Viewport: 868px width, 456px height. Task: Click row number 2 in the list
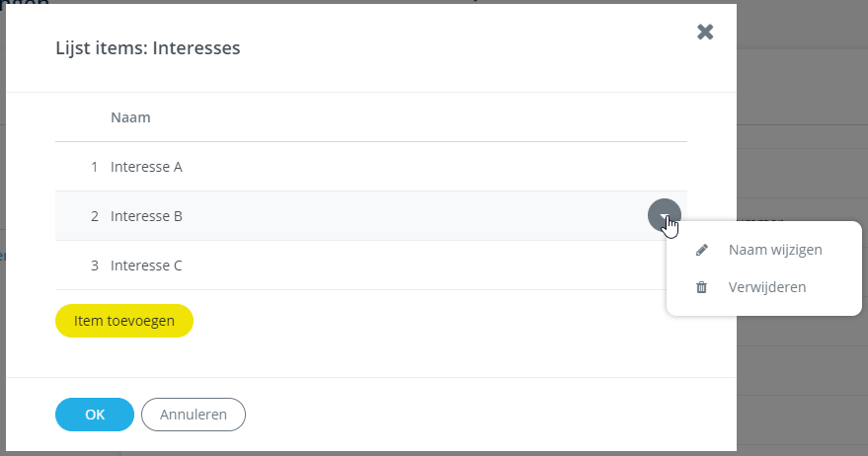[95, 216]
